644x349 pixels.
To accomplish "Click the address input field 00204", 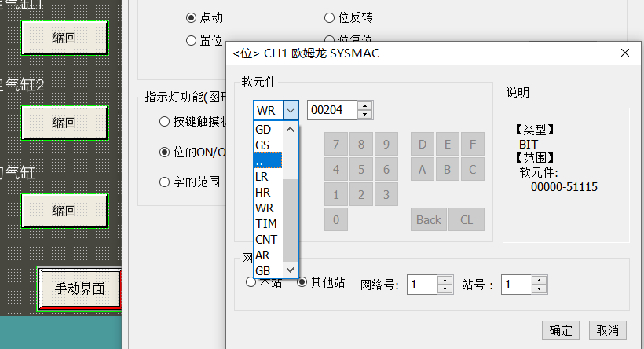I will pyautogui.click(x=331, y=110).
